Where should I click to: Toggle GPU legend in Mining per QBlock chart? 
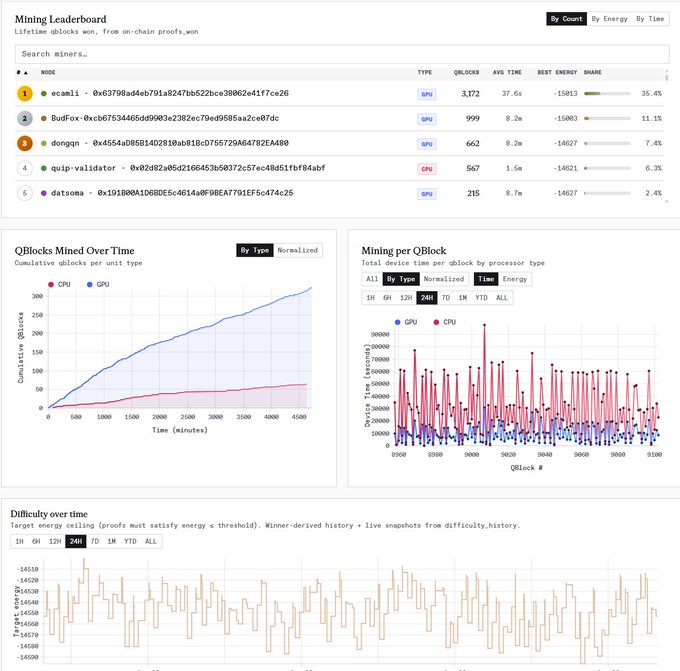(x=406, y=322)
